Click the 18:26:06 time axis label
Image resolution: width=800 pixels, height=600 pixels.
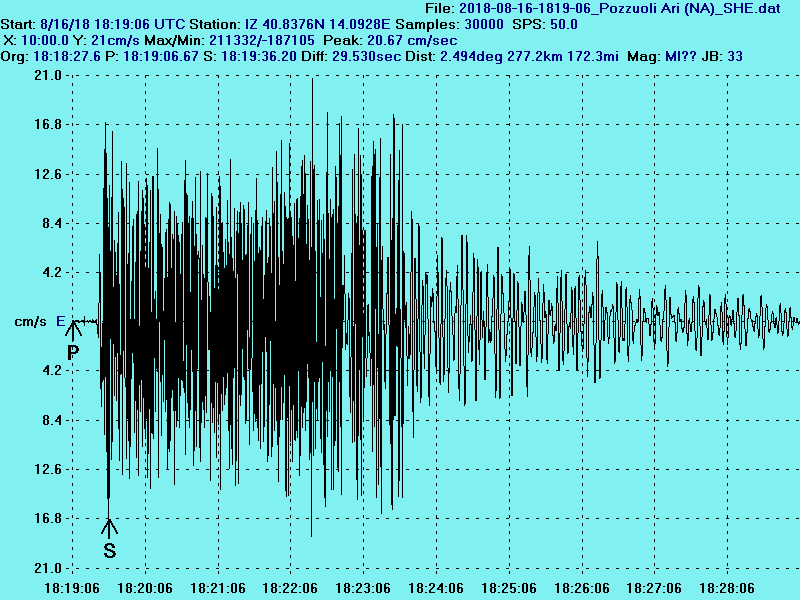coord(582,588)
